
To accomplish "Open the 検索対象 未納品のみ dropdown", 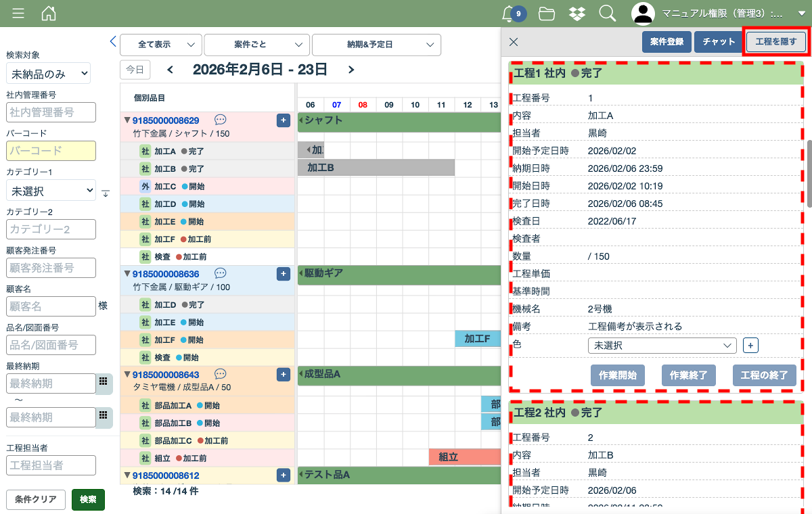I will point(48,74).
